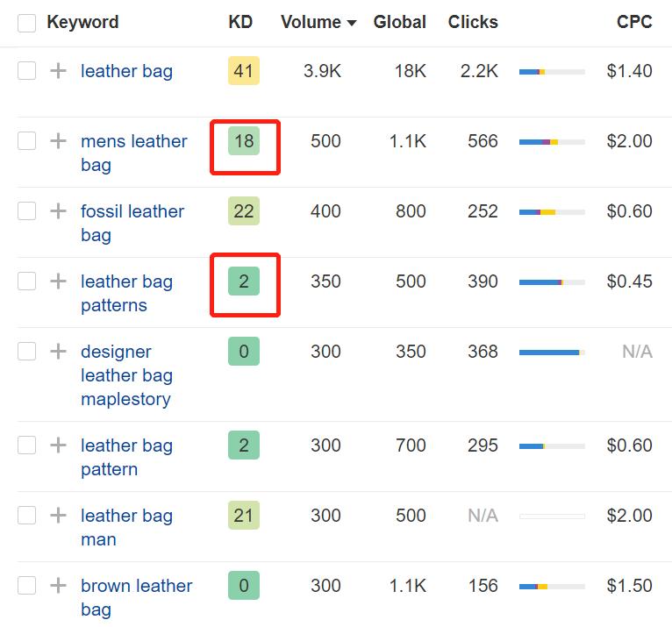Toggle the select-all checkbox in header
Viewport: 672px width, 627px height.
click(x=27, y=23)
